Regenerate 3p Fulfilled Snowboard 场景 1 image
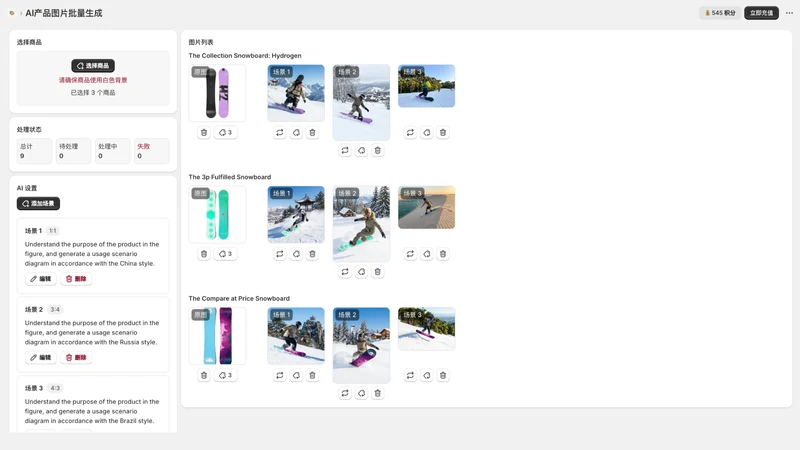 tap(280, 254)
